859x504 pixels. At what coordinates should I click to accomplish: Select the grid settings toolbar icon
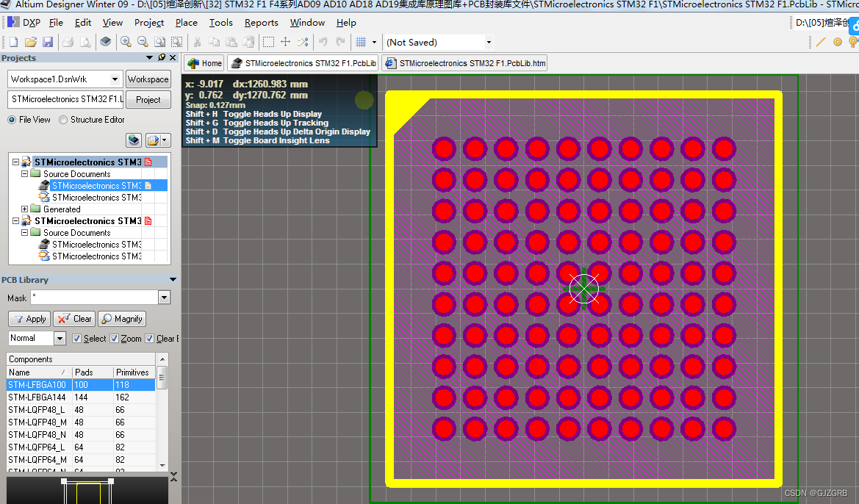point(361,42)
